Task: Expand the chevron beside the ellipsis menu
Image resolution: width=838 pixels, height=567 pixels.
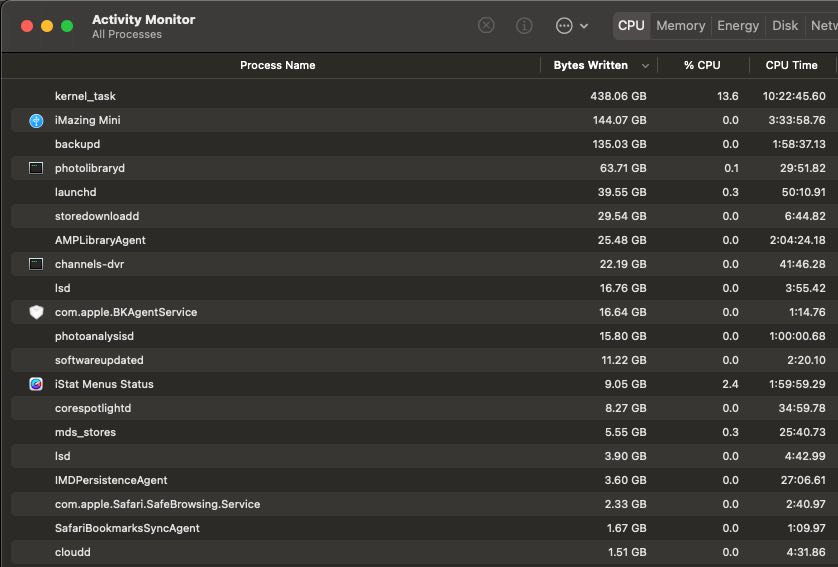Action: (584, 26)
